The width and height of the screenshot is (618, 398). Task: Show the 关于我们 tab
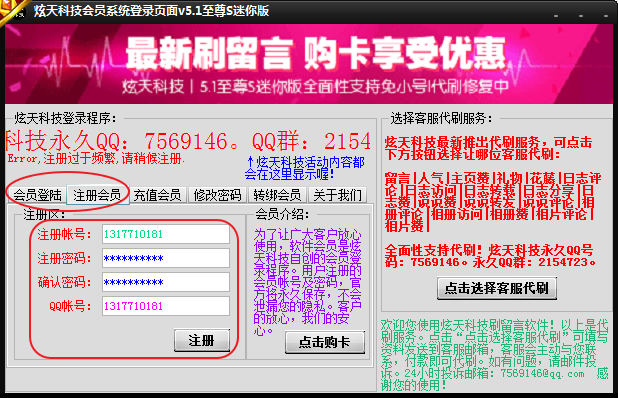337,195
